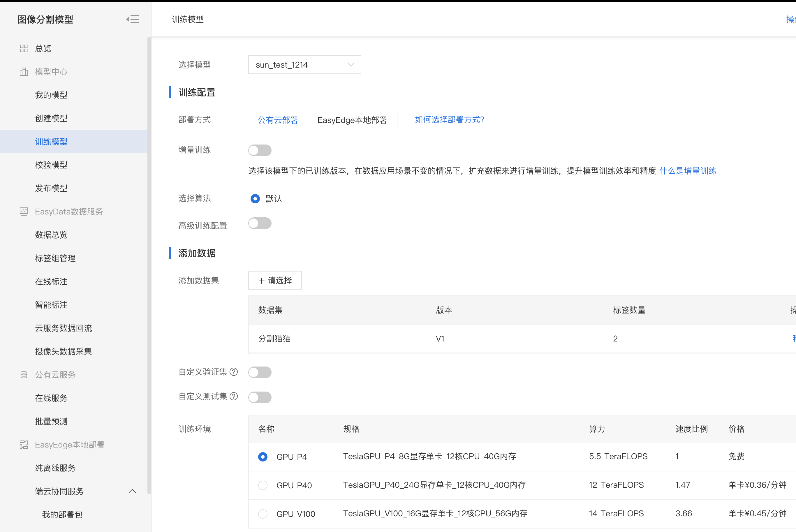The image size is (796, 532).
Task: Click the EasyData数据服务 chart icon
Action: pos(24,212)
